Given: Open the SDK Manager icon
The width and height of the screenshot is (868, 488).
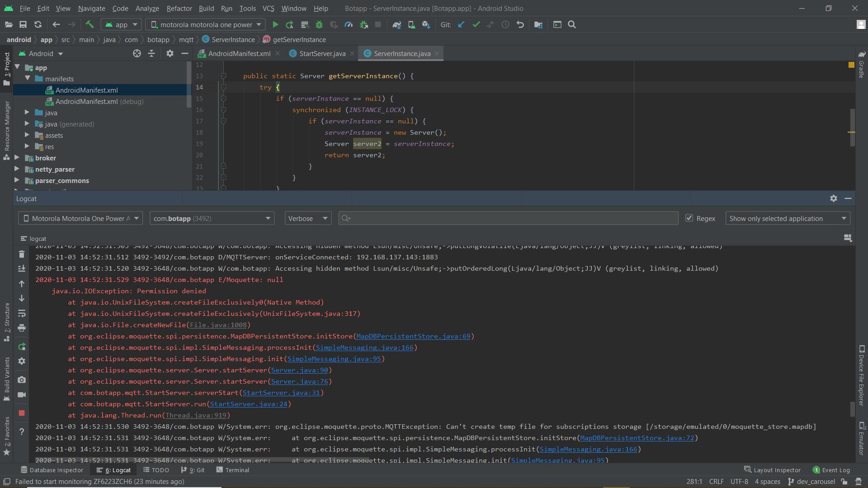Looking at the screenshot, I should (426, 25).
